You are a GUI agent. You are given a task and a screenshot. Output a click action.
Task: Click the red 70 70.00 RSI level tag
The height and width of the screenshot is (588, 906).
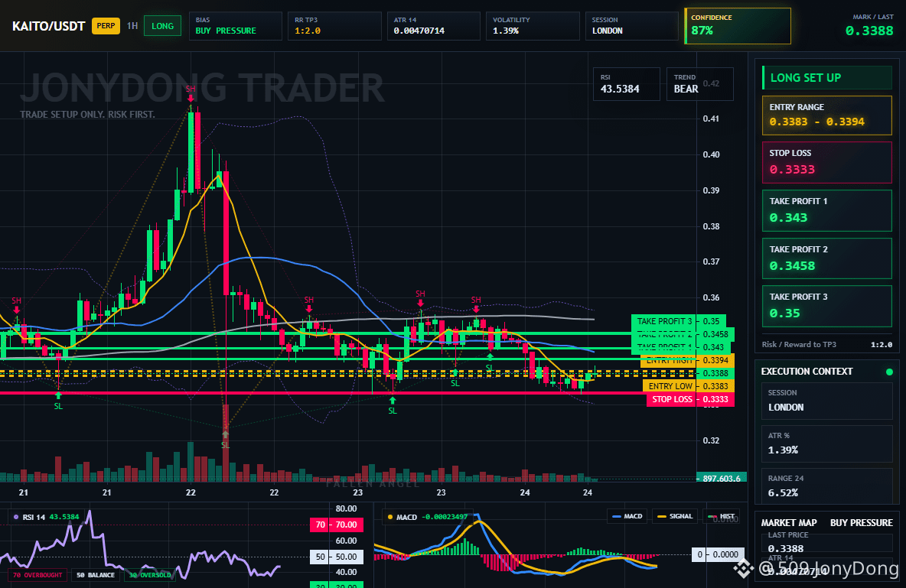pyautogui.click(x=337, y=525)
